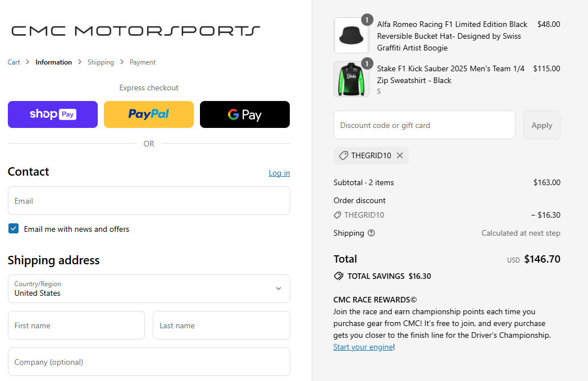The height and width of the screenshot is (381, 588).
Task: Click the bucket hat product thumbnail
Action: coord(352,35)
